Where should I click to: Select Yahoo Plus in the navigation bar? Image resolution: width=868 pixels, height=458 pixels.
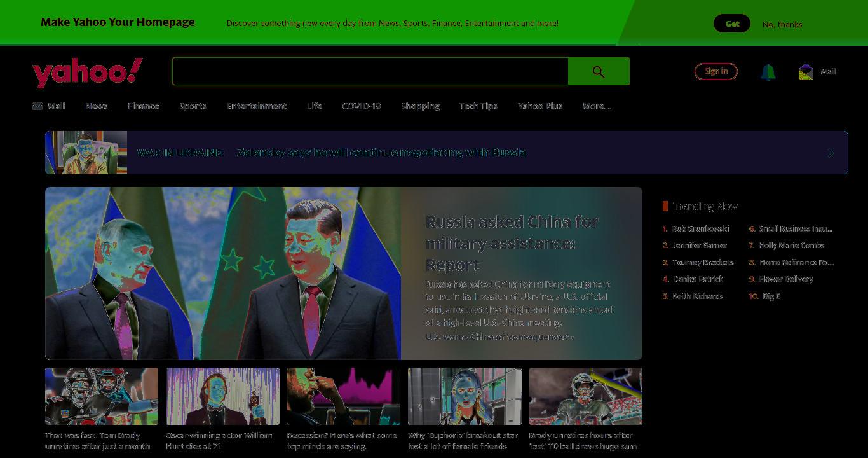(540, 106)
